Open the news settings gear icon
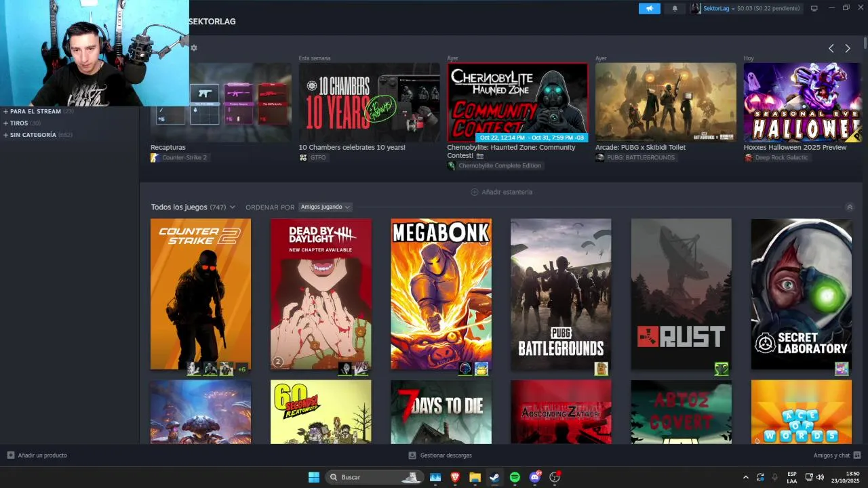Screen dimensions: 868x488 [194, 48]
